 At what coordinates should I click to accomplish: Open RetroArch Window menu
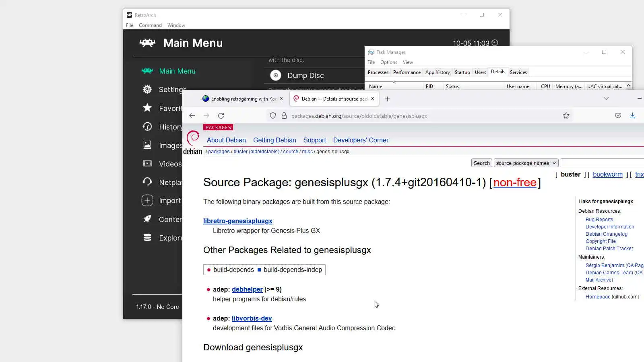point(176,25)
